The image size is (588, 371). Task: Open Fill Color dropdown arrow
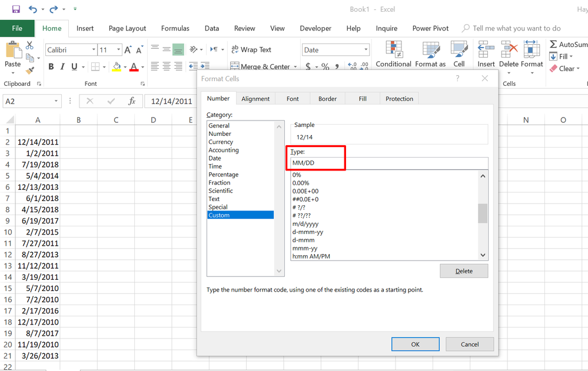point(125,67)
